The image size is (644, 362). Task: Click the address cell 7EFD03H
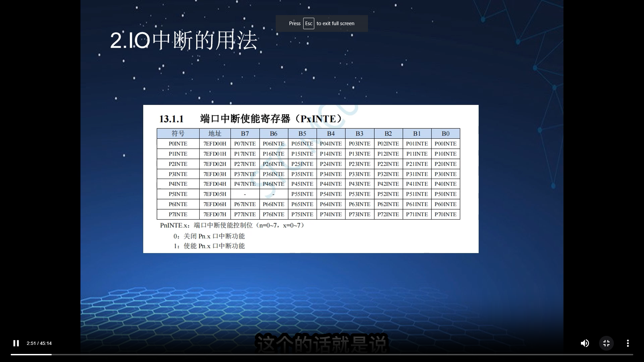point(215,174)
